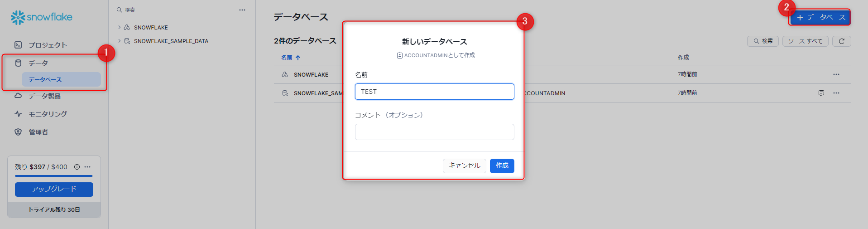
Task: Expand the SNOWFLAKE_SAMPLE_DATA tree node
Action: pos(120,41)
